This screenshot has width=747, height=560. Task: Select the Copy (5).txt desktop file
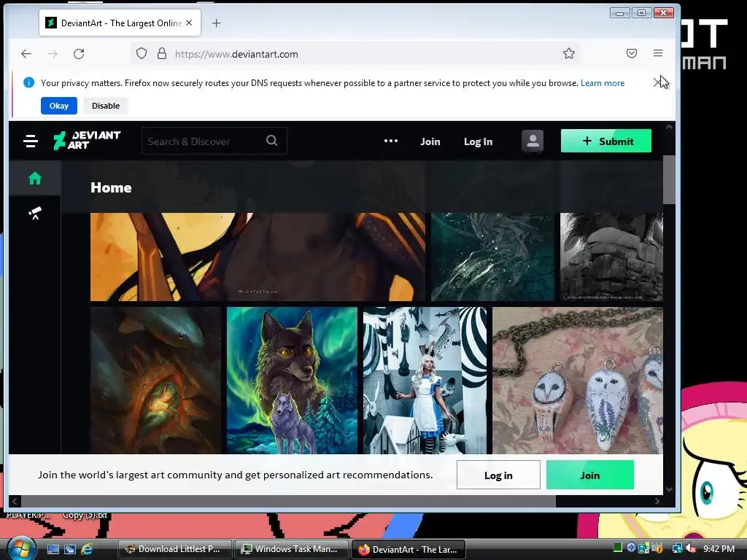(85, 516)
